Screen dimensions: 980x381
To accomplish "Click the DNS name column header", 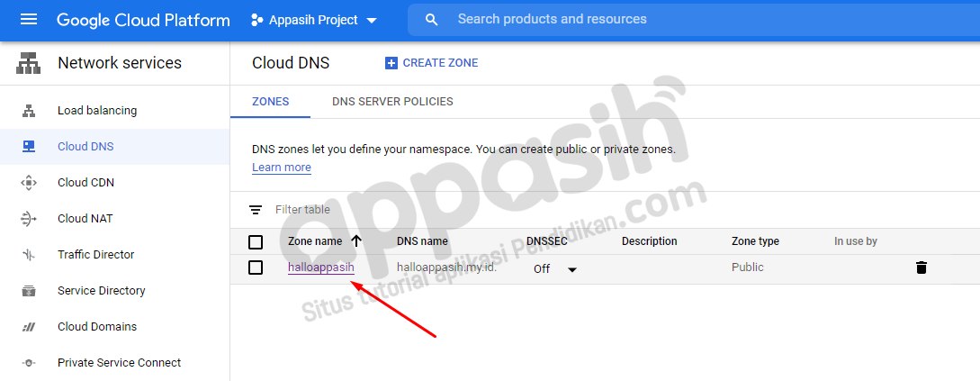I will point(422,241).
